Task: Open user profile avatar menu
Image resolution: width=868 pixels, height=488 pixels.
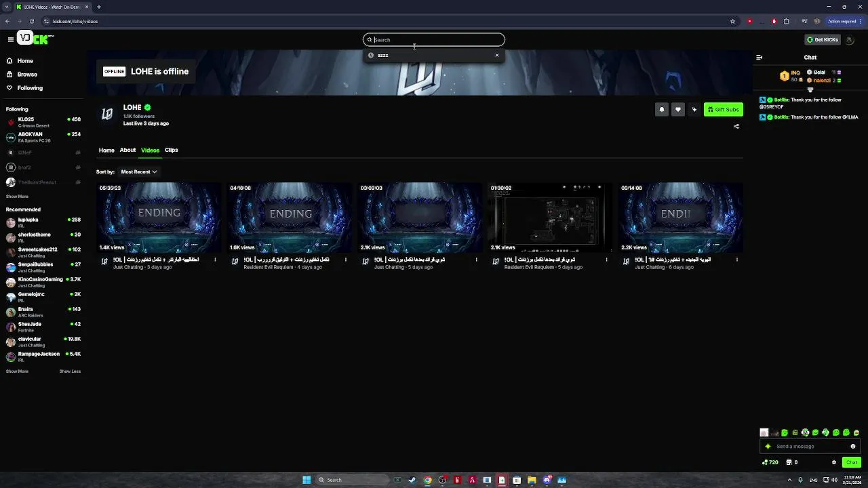Action: (x=850, y=39)
